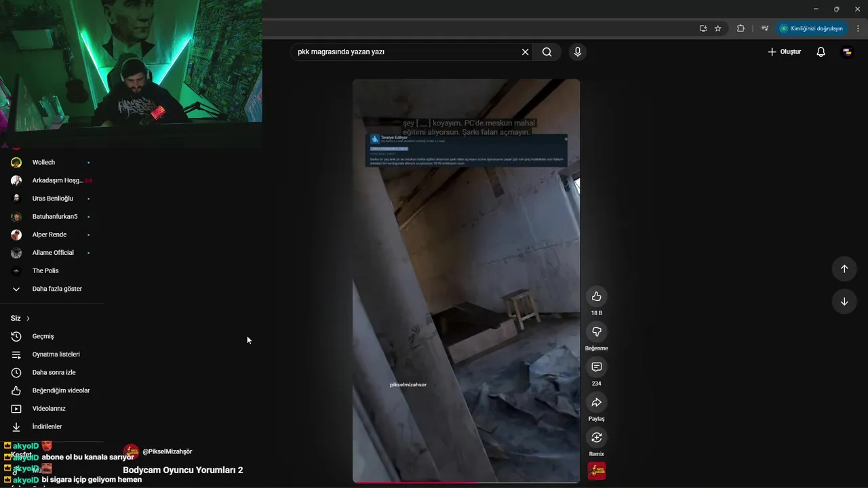Screen dimensions: 868x488
Task: Open the Siz section chevron
Action: click(28, 319)
